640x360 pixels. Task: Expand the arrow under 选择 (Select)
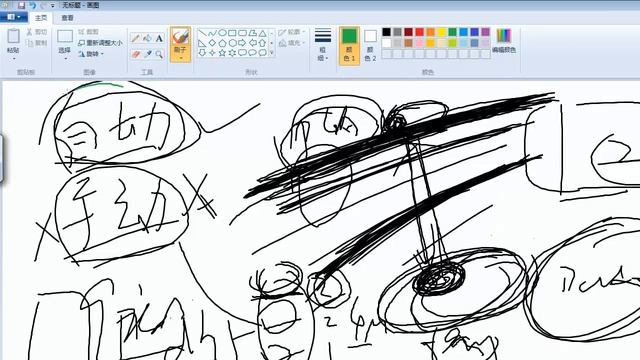pyautogui.click(x=65, y=58)
